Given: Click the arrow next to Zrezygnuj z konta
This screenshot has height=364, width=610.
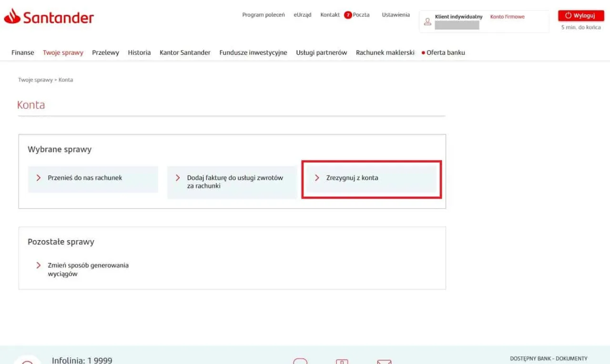Looking at the screenshot, I should pos(317,178).
